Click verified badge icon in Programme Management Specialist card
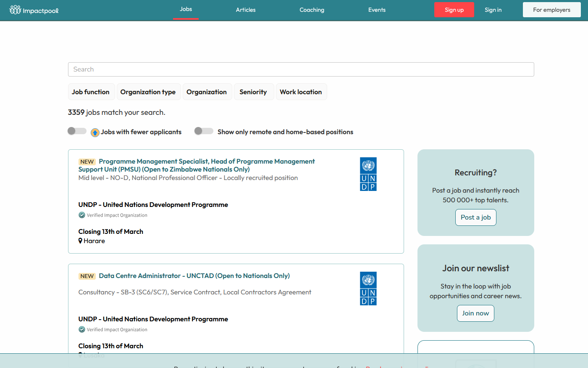The image size is (588, 368). (82, 215)
